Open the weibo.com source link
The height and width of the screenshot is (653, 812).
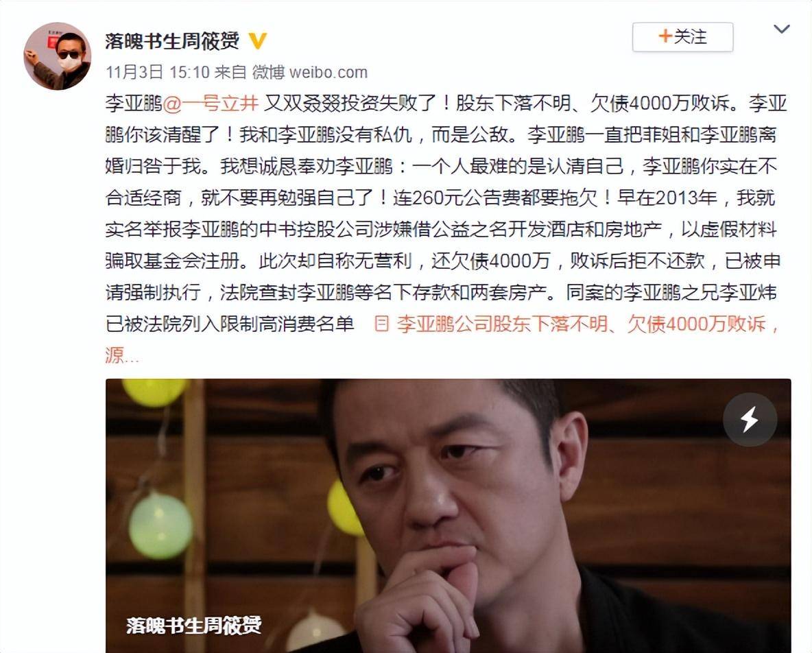click(329, 72)
